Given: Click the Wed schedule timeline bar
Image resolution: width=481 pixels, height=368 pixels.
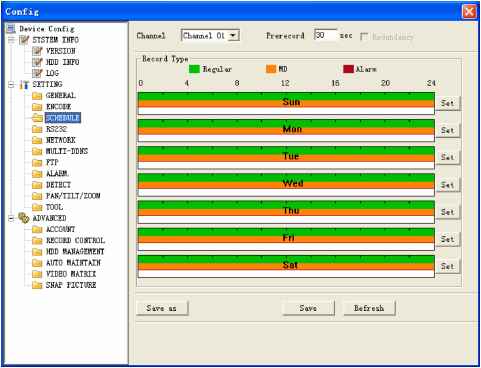Looking at the screenshot, I should [x=286, y=185].
